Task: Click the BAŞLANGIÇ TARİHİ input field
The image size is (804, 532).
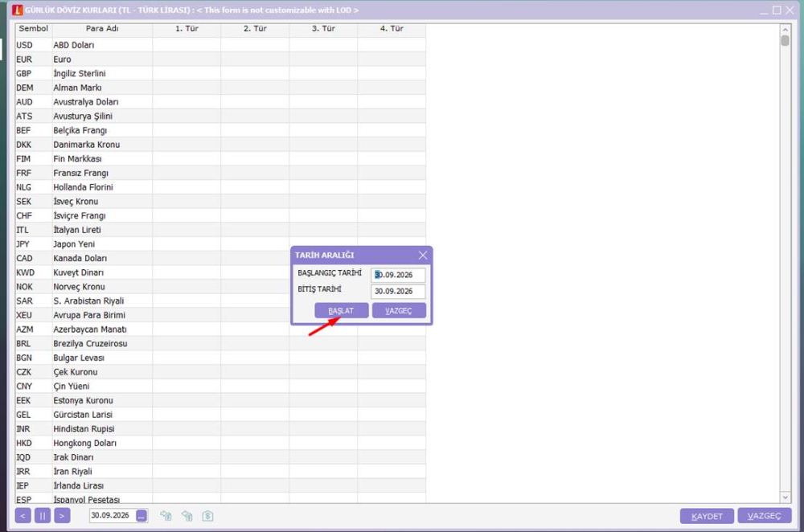Action: pos(398,275)
